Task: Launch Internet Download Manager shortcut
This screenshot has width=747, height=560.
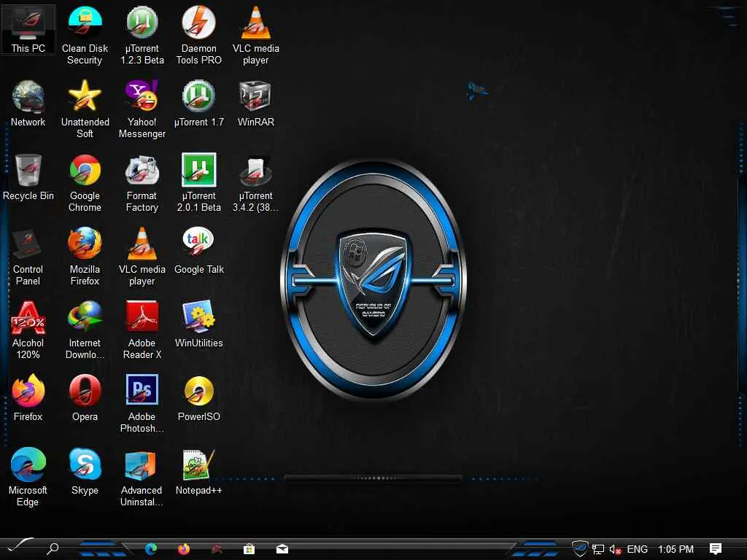Action: tap(85, 330)
